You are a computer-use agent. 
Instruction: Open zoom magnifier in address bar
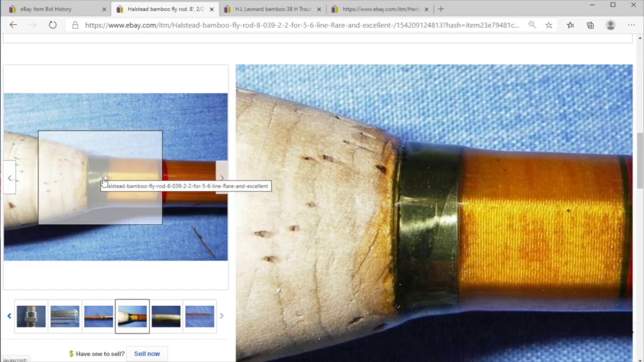point(532,25)
